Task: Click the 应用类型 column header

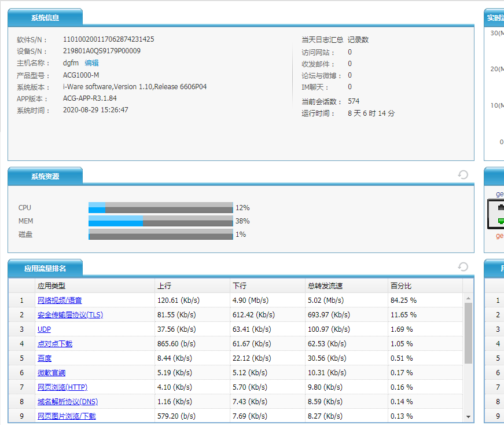Action: (95, 285)
